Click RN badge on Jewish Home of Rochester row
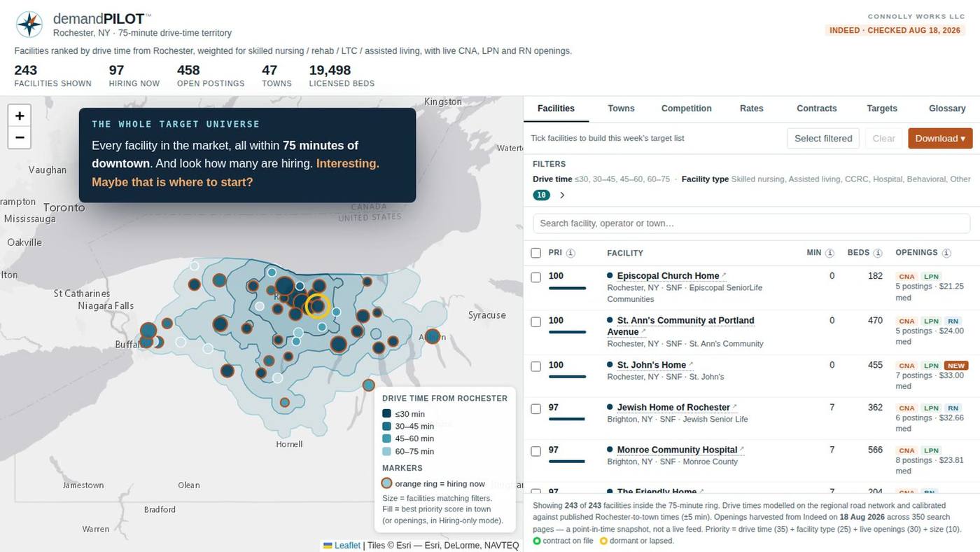Image resolution: width=980 pixels, height=552 pixels. 953,408
